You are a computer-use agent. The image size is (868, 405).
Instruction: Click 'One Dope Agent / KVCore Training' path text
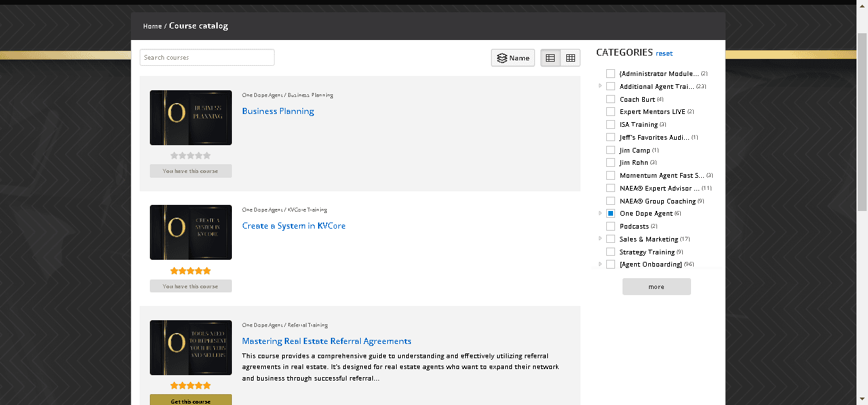(x=284, y=210)
